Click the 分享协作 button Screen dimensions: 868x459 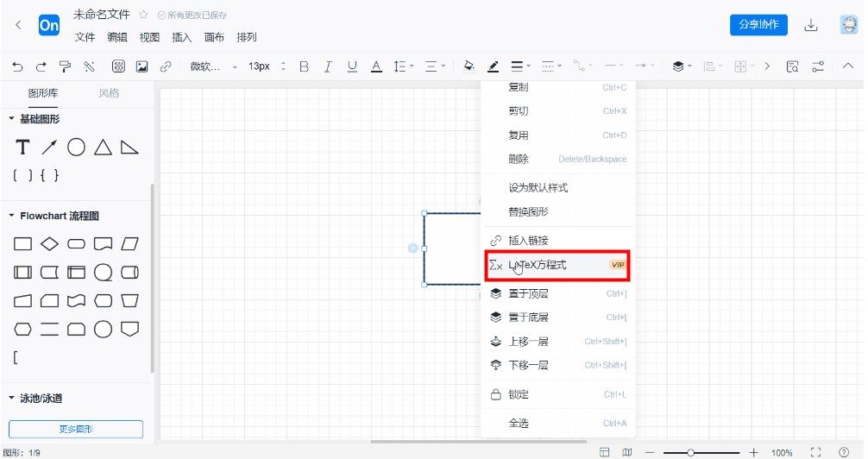click(x=758, y=25)
